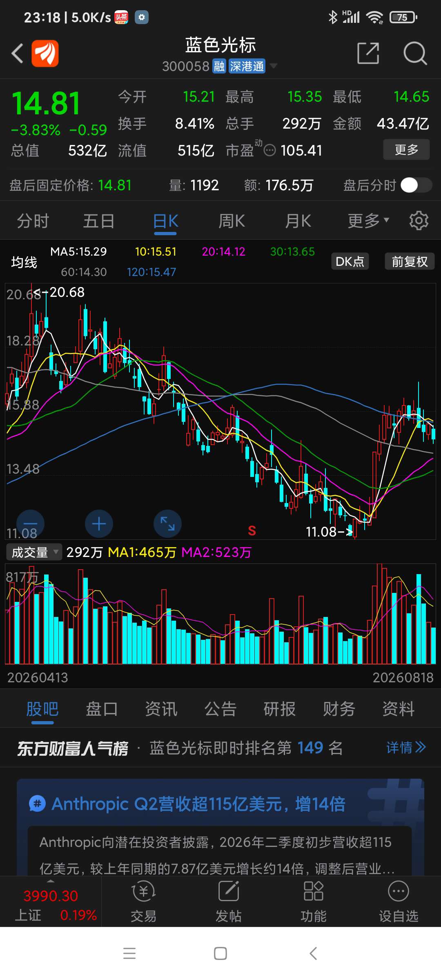Open the 股吧 tab
441x980 pixels.
(42, 709)
